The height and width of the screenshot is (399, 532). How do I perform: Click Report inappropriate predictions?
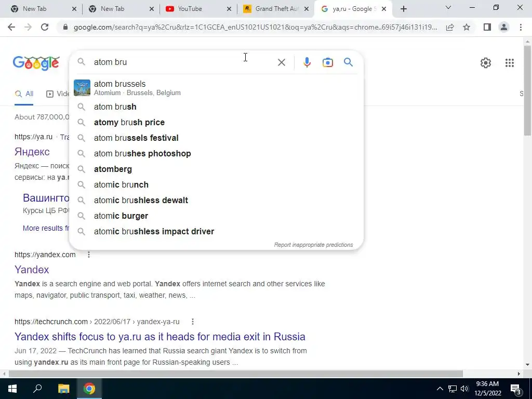coord(313,245)
